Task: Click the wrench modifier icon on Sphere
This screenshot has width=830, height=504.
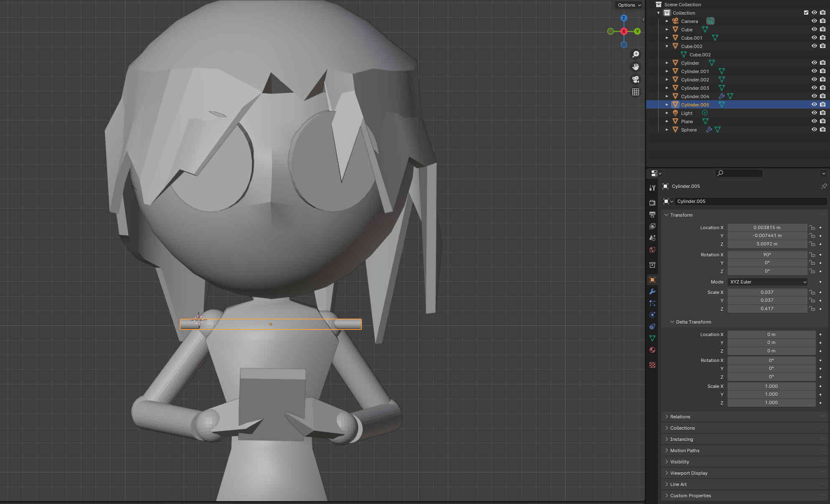Action: (x=709, y=129)
